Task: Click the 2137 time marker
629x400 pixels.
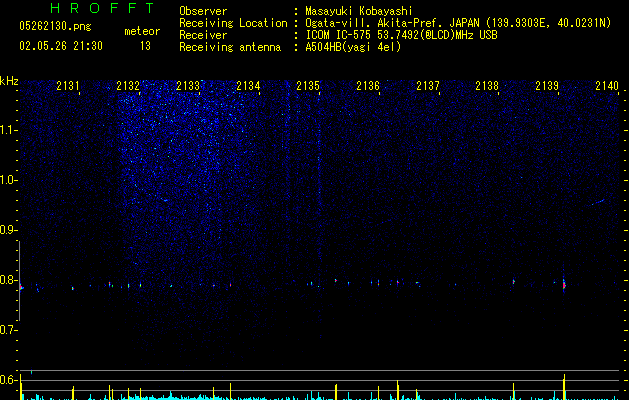Action: click(x=428, y=85)
